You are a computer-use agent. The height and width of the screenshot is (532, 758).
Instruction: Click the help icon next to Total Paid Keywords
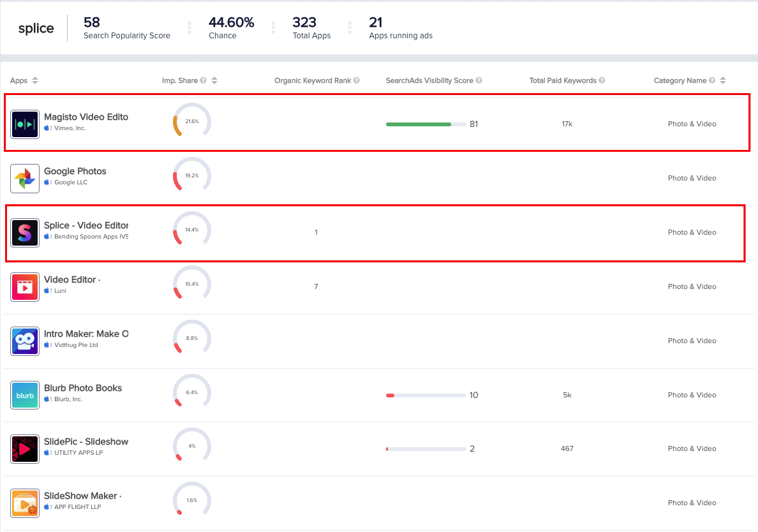pyautogui.click(x=602, y=80)
